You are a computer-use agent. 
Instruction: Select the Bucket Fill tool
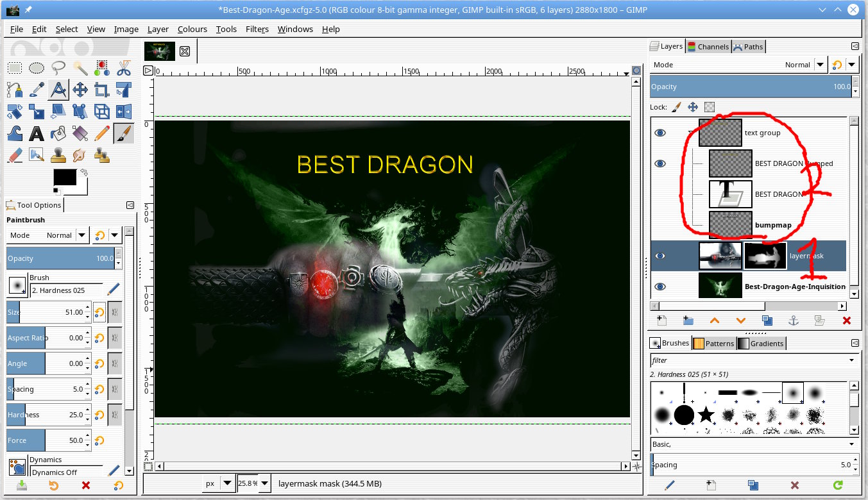[x=58, y=133]
